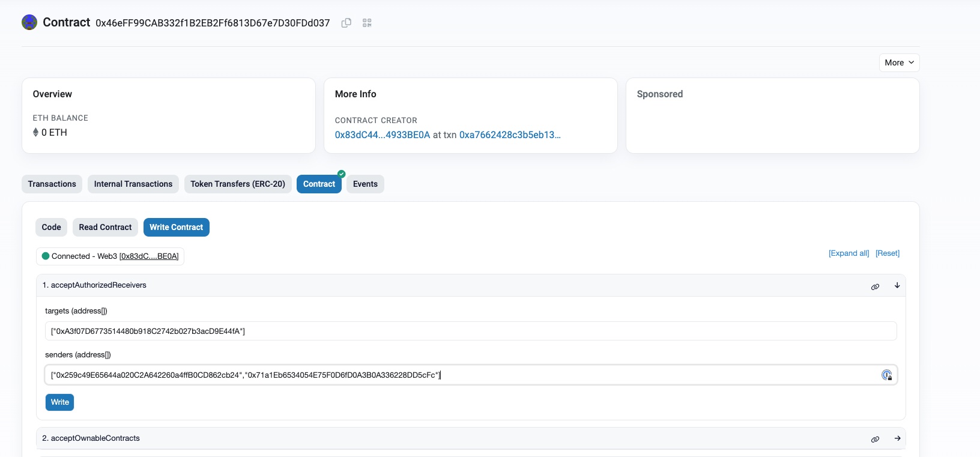The image size is (980, 457).
Task: Click the password manager icon in senders field
Action: click(x=886, y=375)
